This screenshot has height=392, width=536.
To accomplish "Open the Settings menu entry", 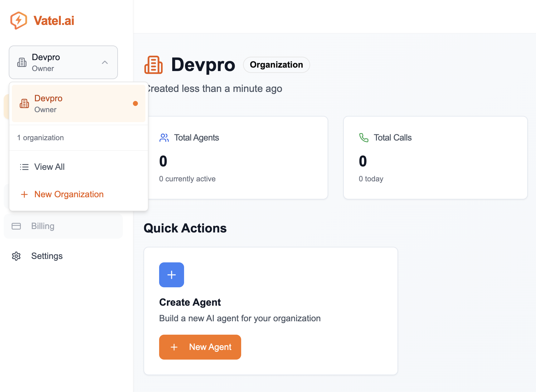I will (46, 256).
